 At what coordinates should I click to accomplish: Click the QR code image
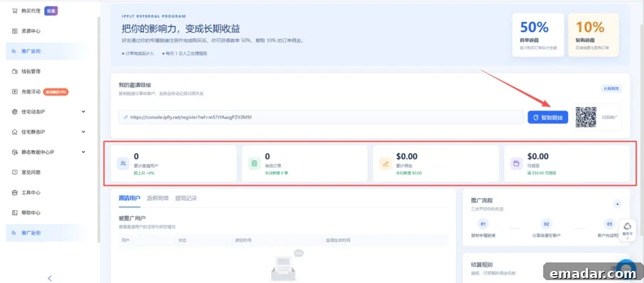click(x=586, y=117)
